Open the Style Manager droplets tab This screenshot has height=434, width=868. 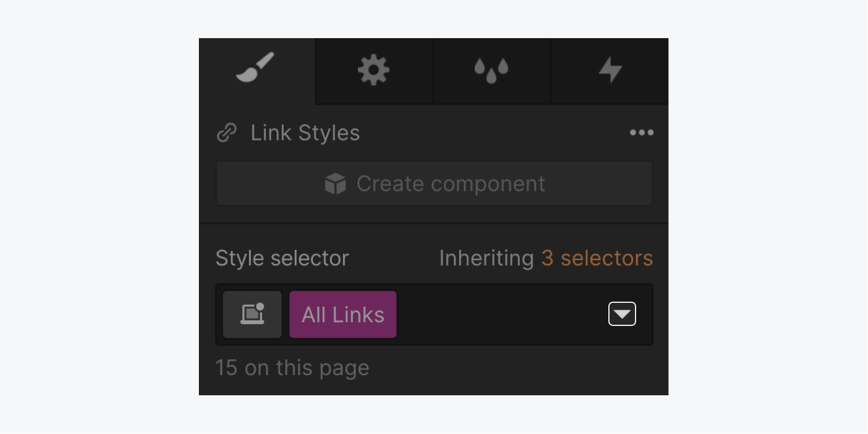click(x=491, y=70)
